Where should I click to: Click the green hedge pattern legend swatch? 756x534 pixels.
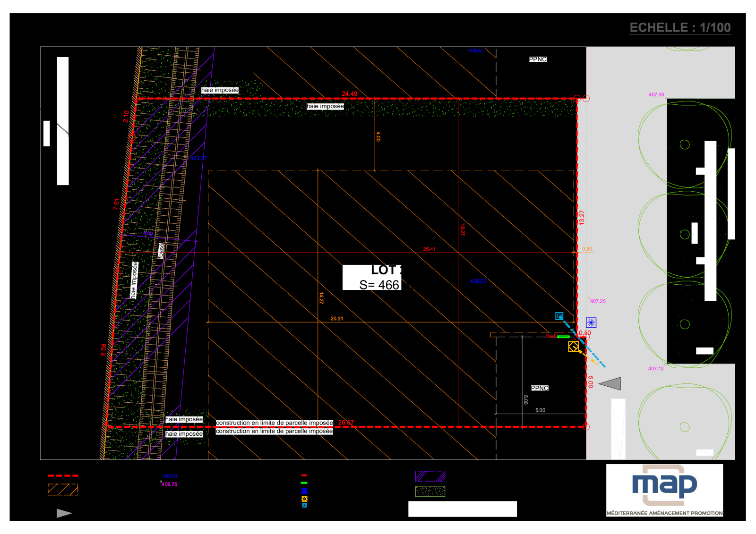point(430,492)
